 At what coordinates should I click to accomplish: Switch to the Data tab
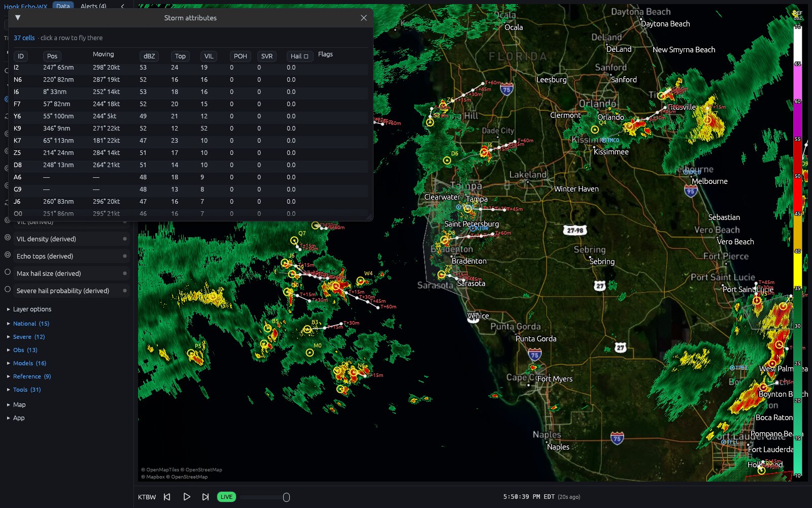63,6
